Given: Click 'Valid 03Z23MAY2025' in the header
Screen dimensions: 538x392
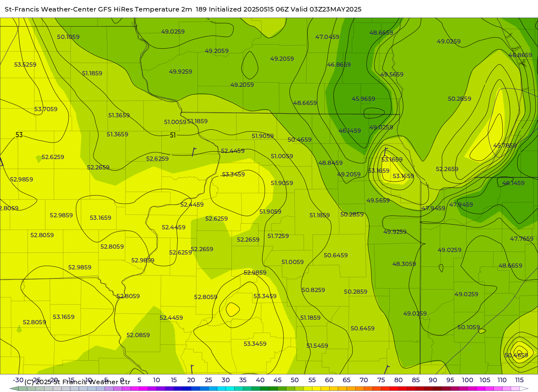Looking at the screenshot, I should point(326,9).
